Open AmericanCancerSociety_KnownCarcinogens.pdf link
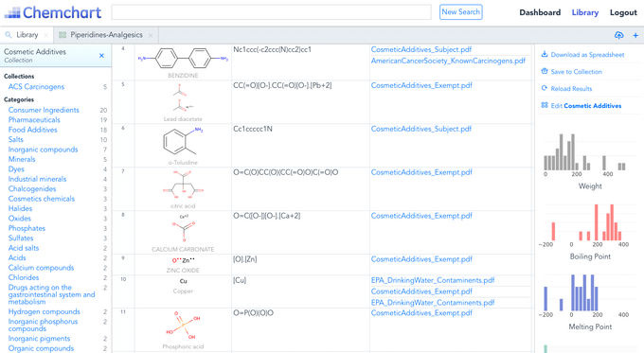 point(448,61)
